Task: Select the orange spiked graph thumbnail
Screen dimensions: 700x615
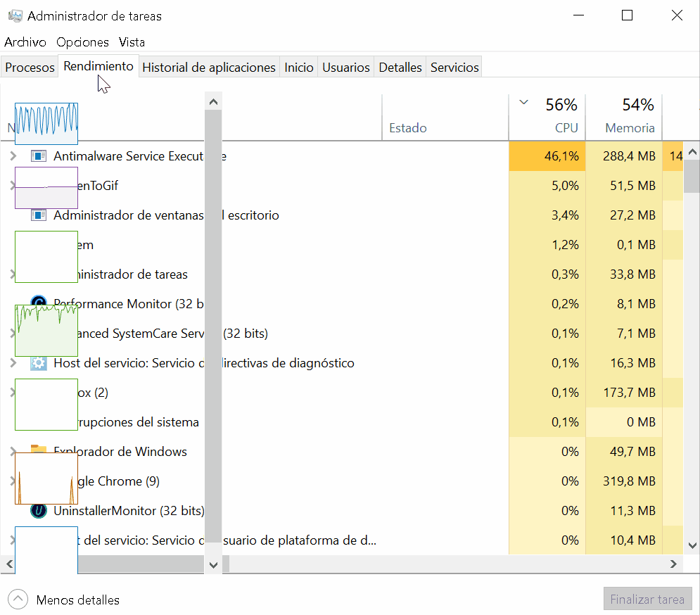Action: (46, 478)
